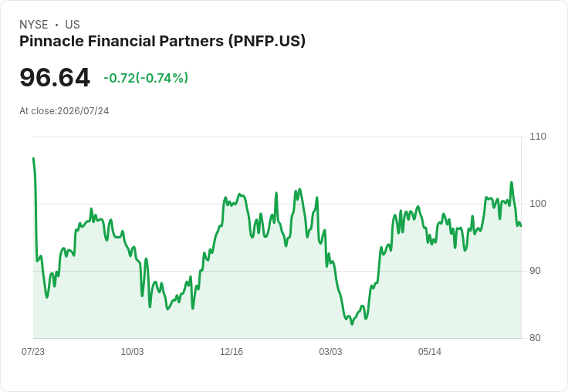Click the starting peak of the chart line
This screenshot has height=392, width=568.
click(x=34, y=158)
